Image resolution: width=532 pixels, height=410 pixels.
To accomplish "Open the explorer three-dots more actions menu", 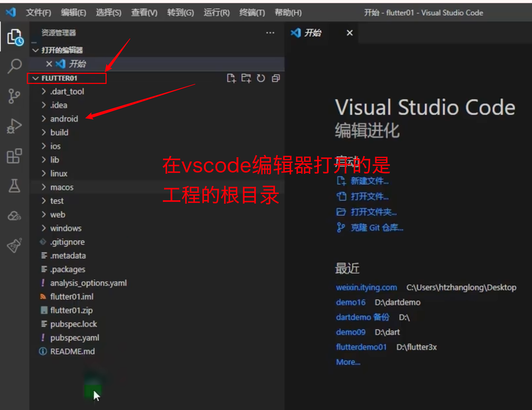I will [270, 33].
